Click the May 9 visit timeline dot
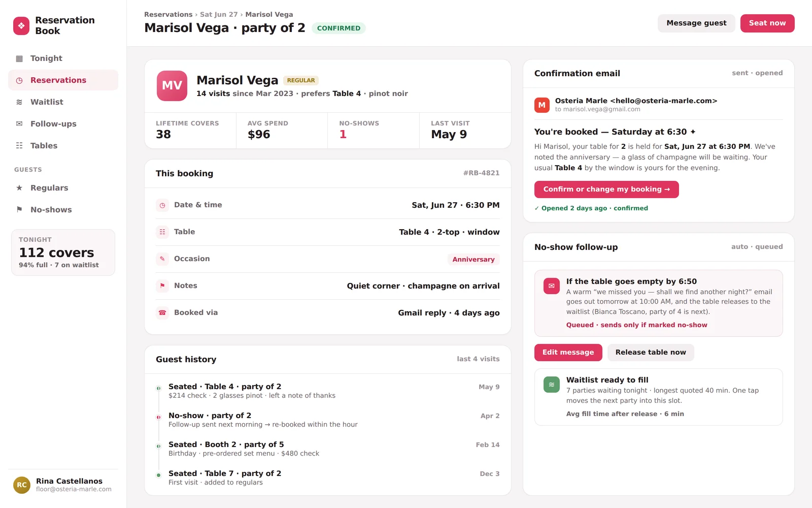Screen dimensions: 812x508 pos(158,388)
